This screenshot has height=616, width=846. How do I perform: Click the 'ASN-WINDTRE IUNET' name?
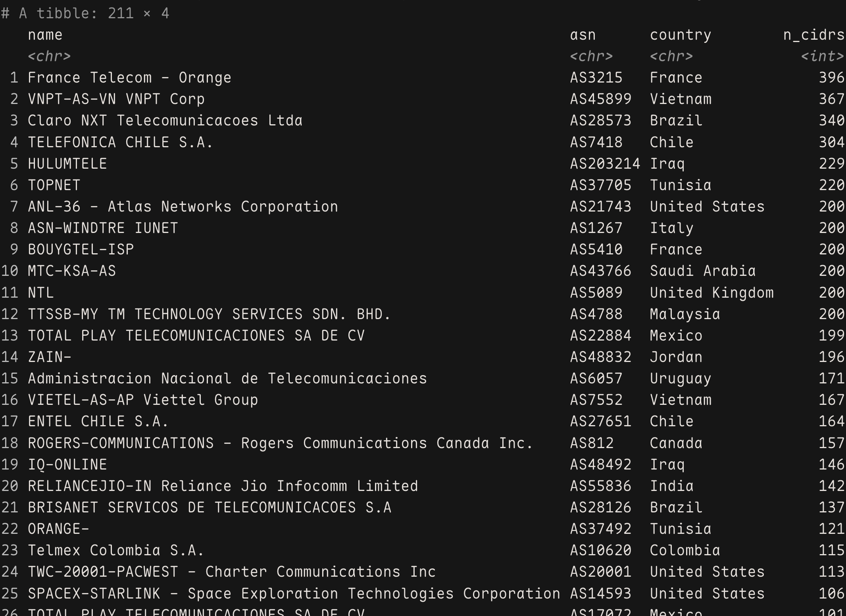[x=103, y=228]
